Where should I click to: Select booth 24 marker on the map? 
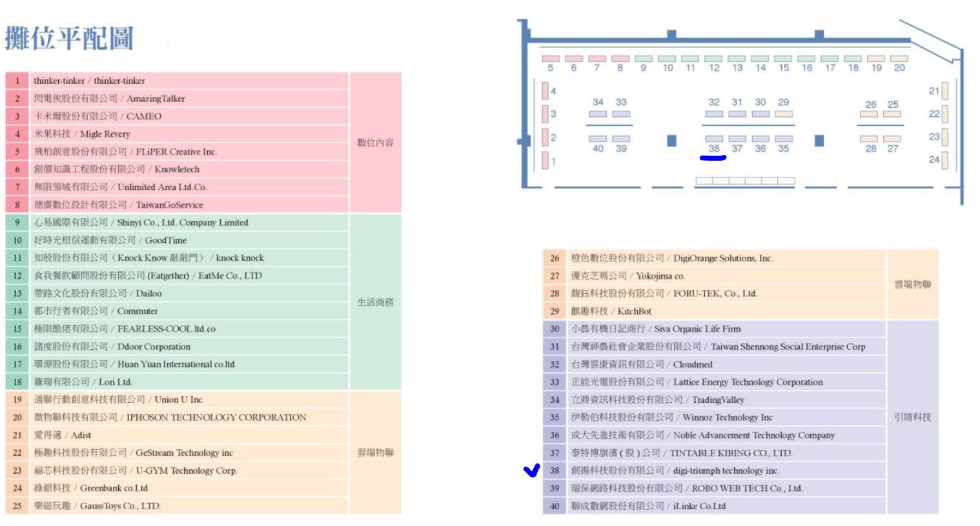[945, 159]
